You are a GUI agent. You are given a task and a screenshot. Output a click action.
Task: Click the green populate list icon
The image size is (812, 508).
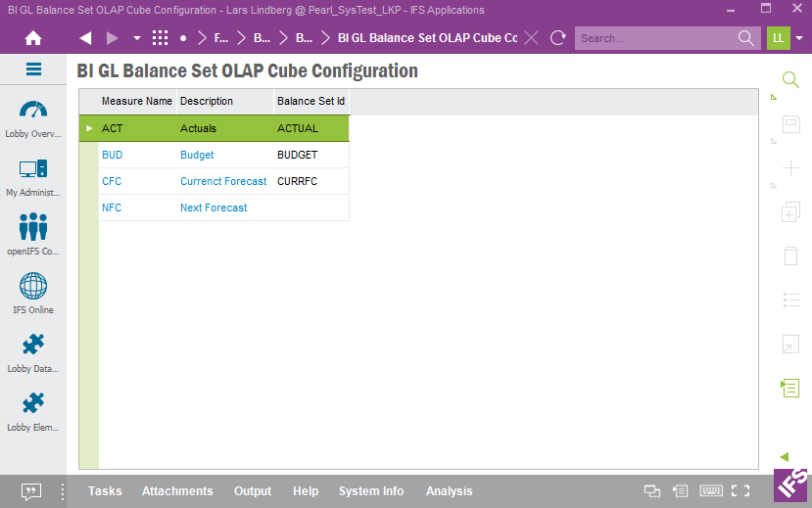790,388
